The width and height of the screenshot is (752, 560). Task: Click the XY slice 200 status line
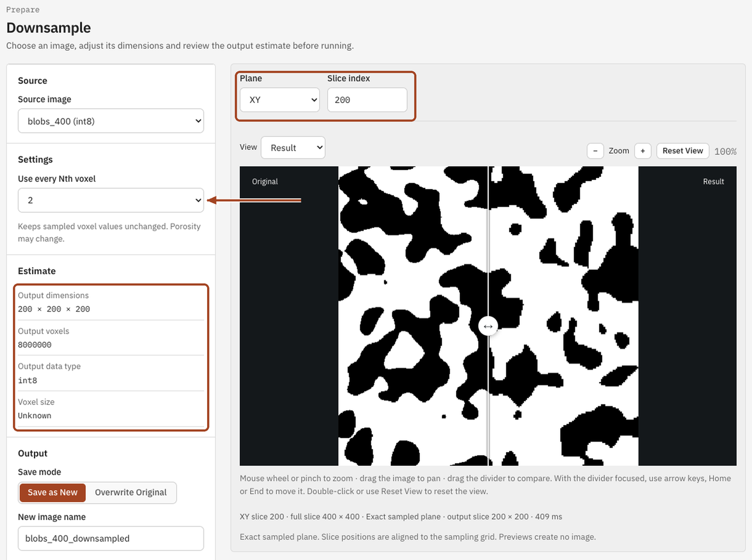(401, 517)
